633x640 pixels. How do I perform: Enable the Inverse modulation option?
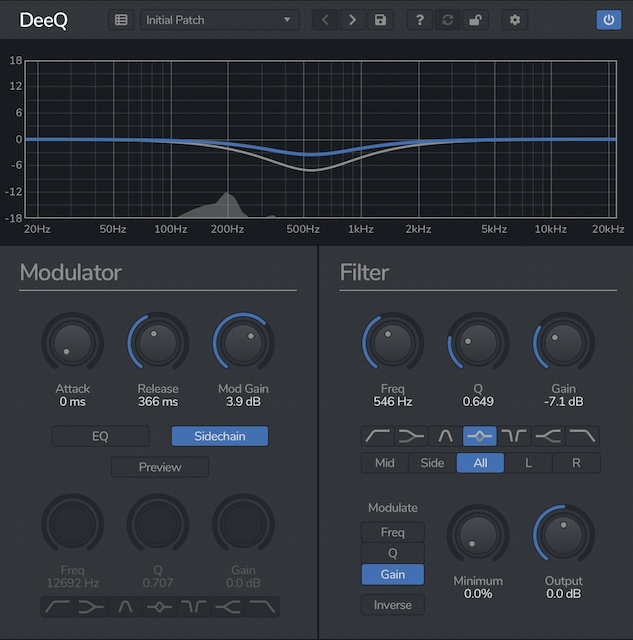(x=392, y=605)
